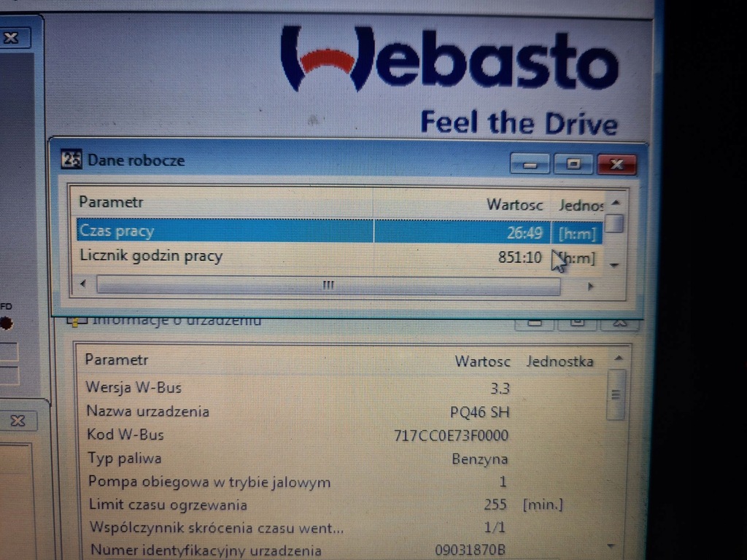Viewport: 747px width, 560px height.
Task: Click the 851:10 value cell
Action: (519, 257)
